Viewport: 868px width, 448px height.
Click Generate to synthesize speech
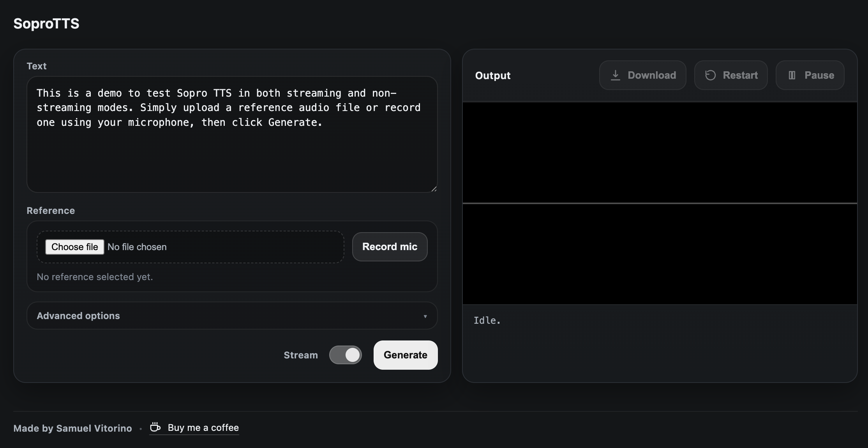405,355
